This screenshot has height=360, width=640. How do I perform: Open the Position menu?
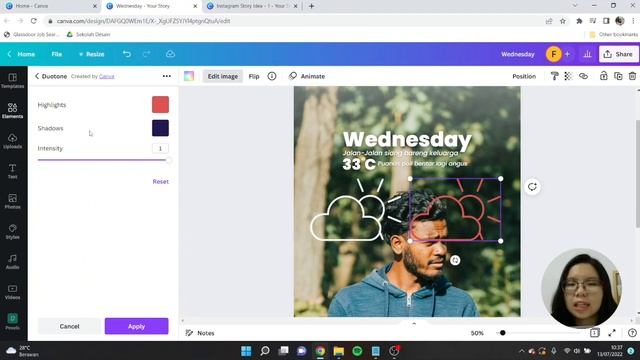(524, 76)
